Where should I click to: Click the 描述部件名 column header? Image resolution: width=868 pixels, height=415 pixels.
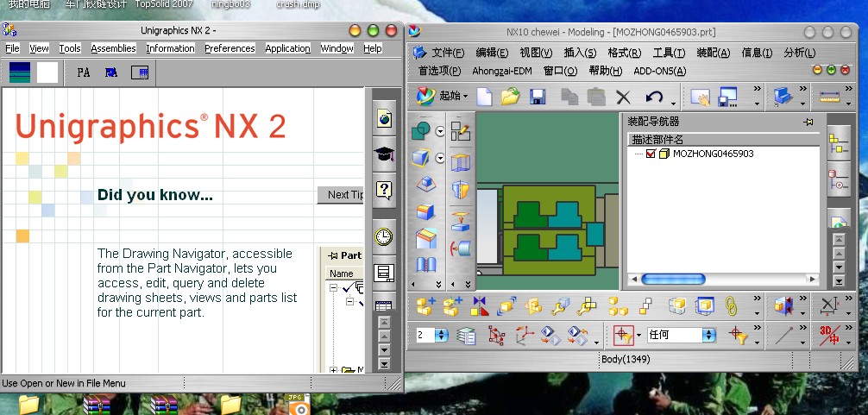tap(723, 140)
